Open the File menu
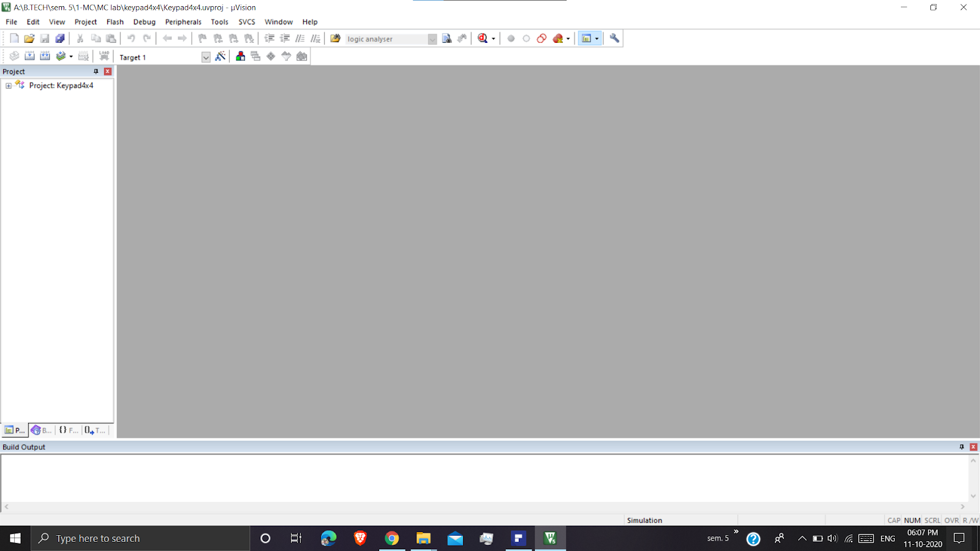980x551 pixels. click(x=12, y=22)
